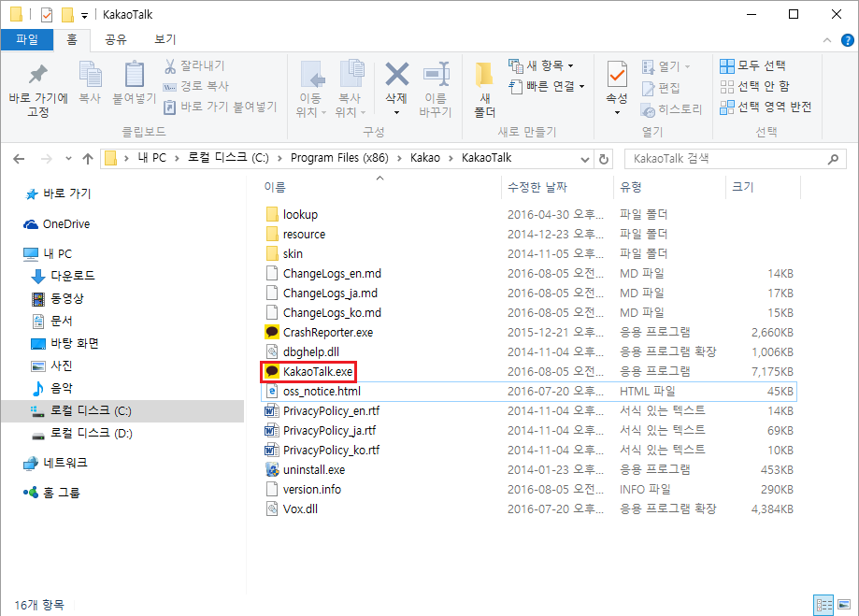Click Select all (모두 선택)

752,65
